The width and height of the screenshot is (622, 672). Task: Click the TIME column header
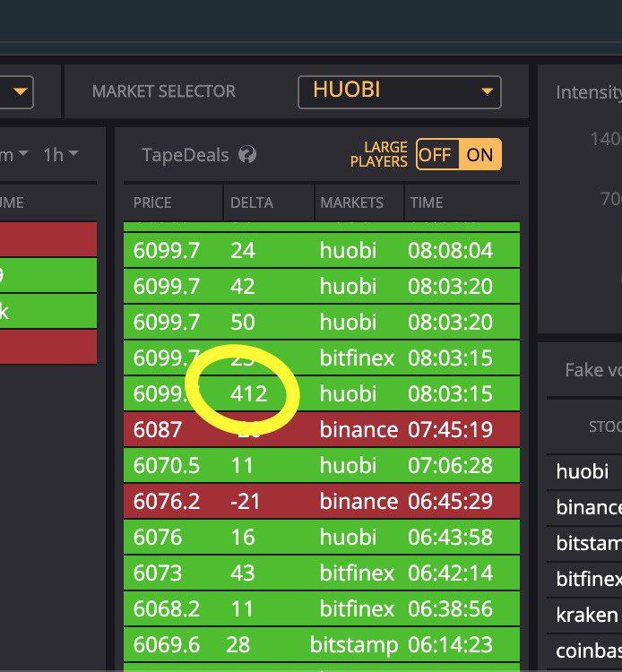(427, 202)
